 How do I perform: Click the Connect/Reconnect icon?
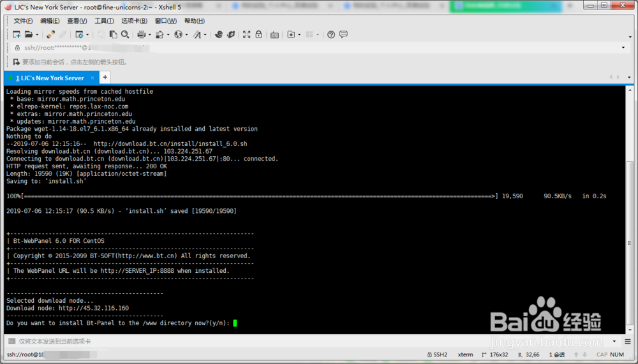pyautogui.click(x=51, y=34)
